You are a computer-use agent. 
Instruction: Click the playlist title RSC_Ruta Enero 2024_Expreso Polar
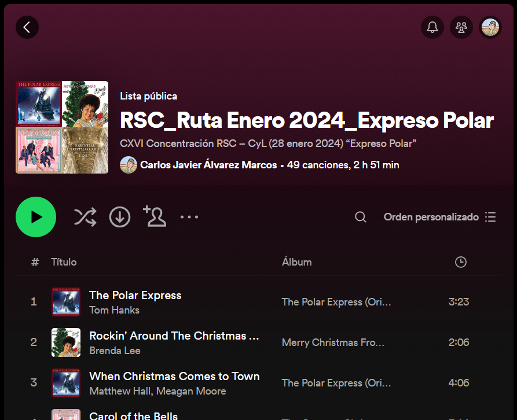(307, 120)
